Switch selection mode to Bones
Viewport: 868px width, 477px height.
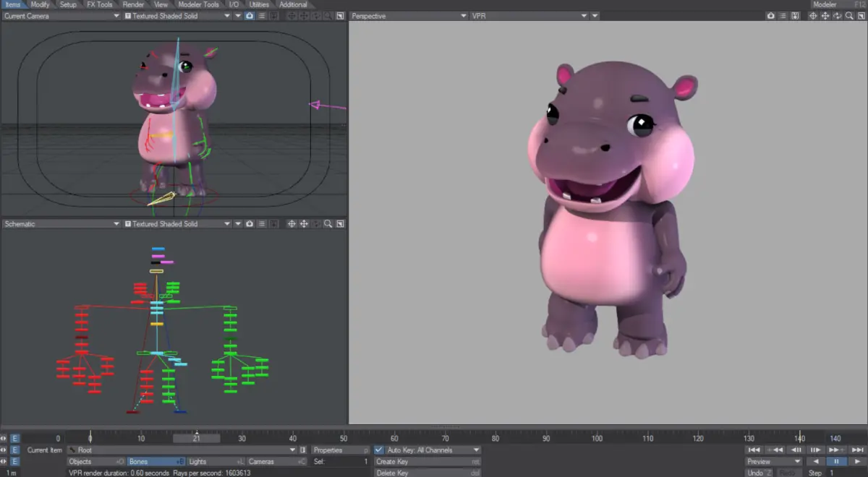point(156,461)
